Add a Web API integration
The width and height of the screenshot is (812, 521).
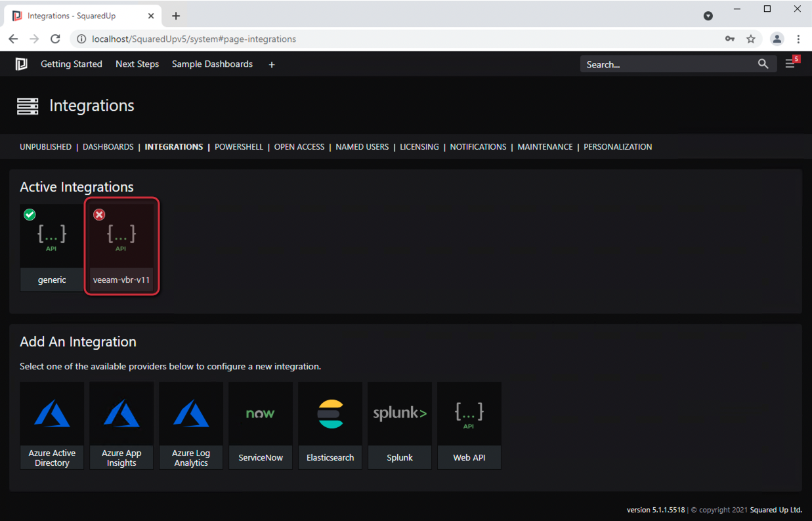click(x=469, y=426)
